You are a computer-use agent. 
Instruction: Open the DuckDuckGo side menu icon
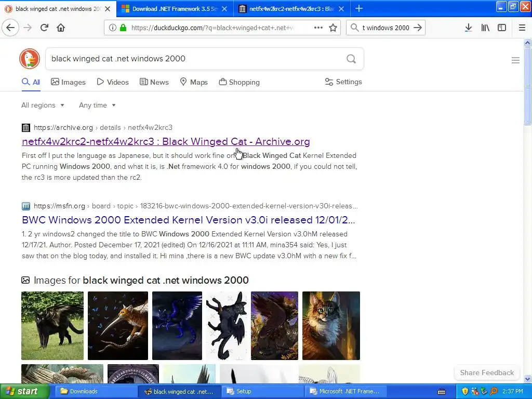(x=515, y=60)
